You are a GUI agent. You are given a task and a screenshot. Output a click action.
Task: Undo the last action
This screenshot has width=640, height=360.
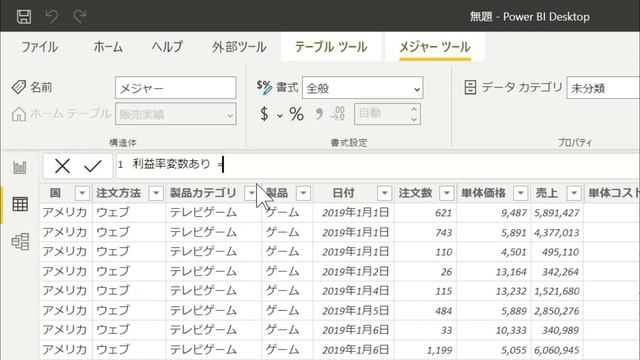point(52,17)
